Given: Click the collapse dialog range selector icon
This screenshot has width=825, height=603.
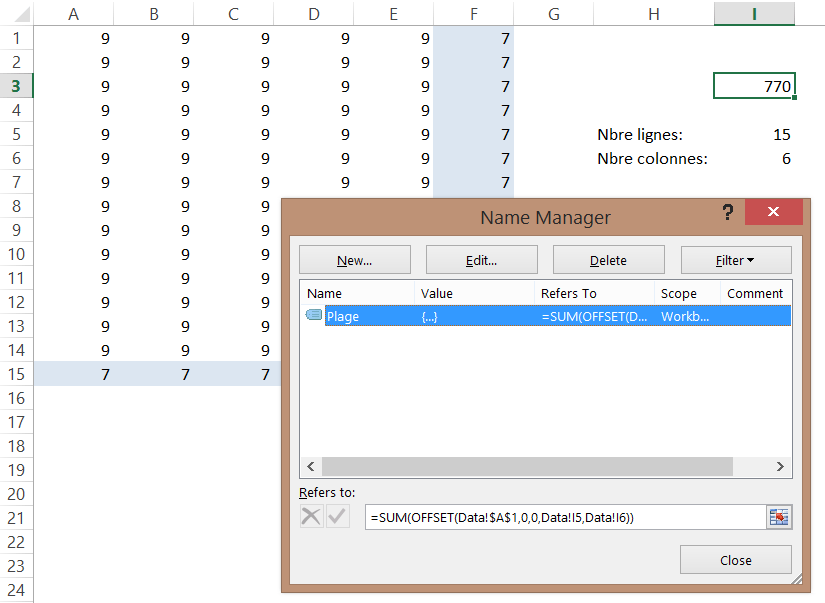Looking at the screenshot, I should [778, 517].
